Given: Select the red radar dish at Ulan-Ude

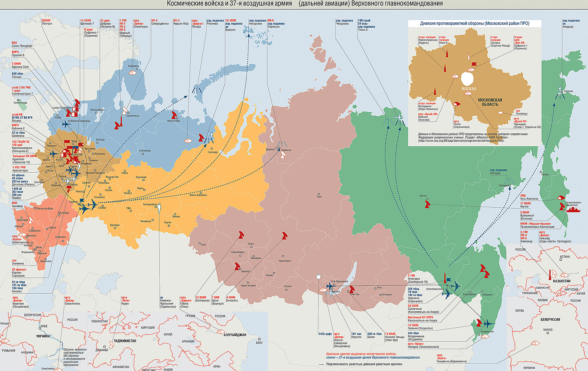Looking at the screenshot, I should 352,290.
